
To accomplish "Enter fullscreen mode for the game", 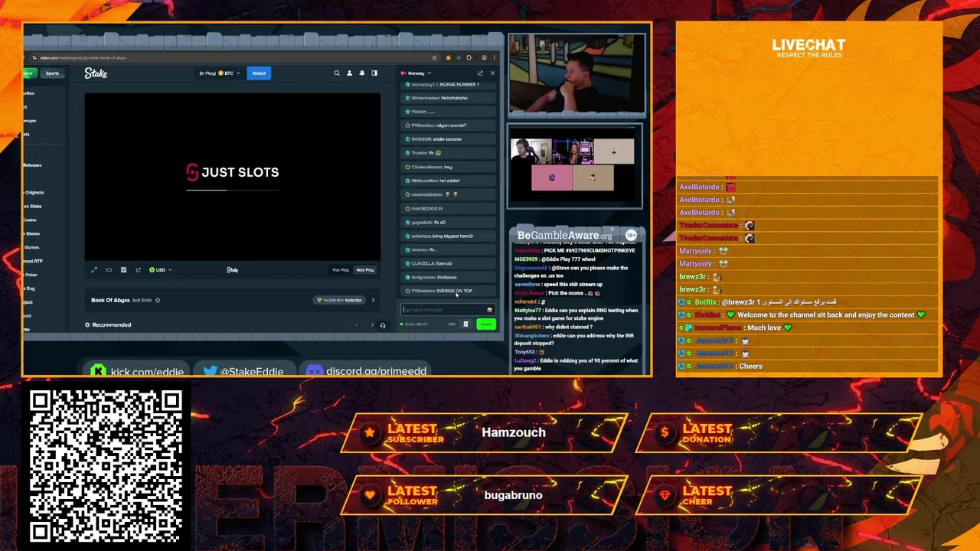I will tap(94, 269).
